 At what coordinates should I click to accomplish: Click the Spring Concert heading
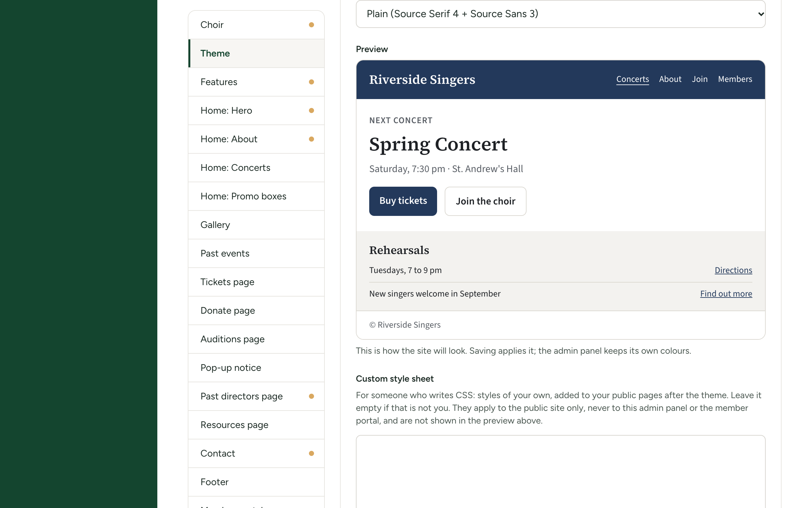(x=438, y=144)
